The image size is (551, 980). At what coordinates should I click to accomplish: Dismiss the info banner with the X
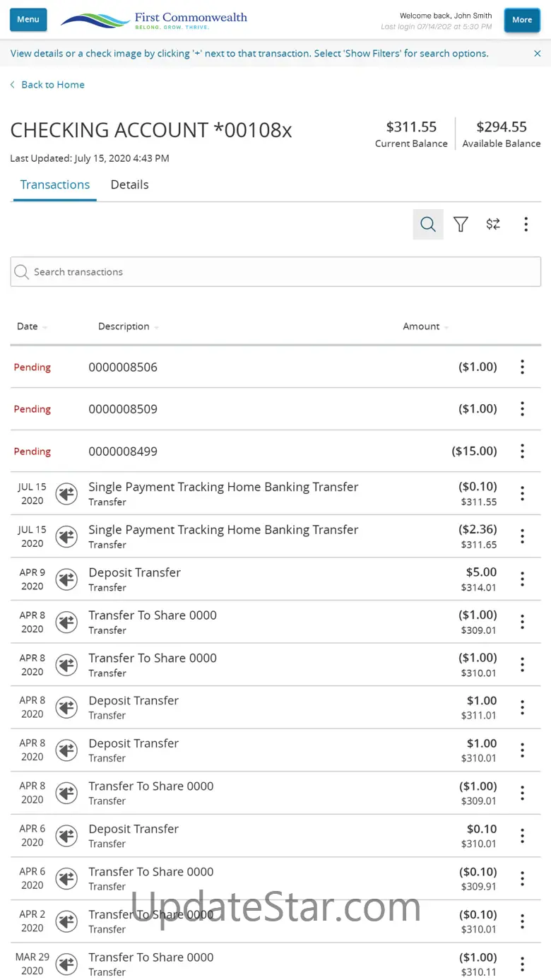538,54
